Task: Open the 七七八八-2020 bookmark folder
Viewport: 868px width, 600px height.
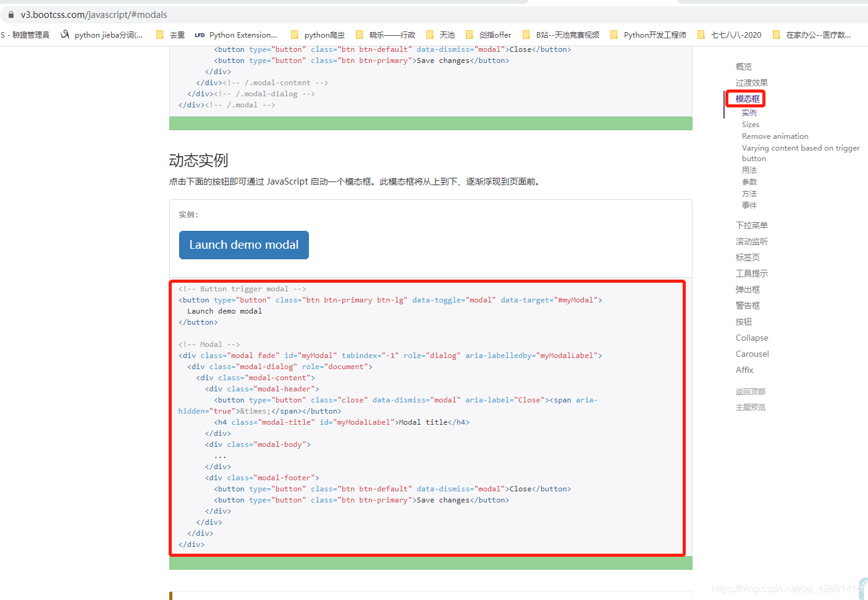Action: (730, 35)
